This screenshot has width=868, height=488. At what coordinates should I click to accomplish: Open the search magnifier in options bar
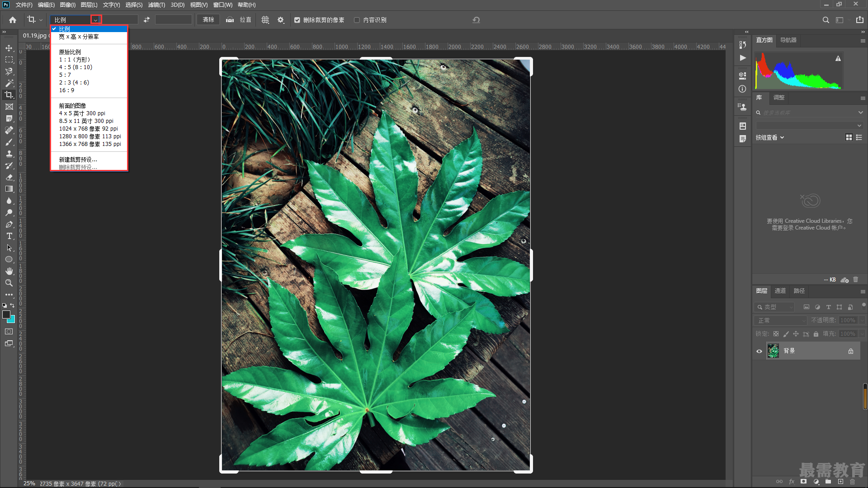coord(826,20)
